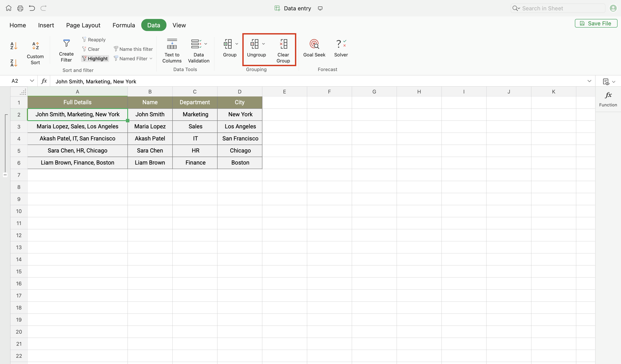Click the Reapply filter button

(94, 40)
